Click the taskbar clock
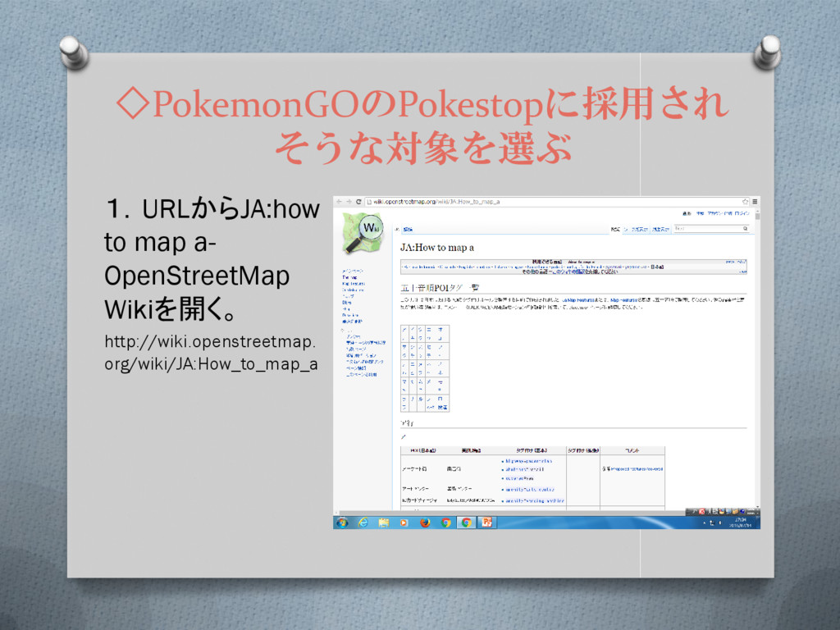 pos(742,523)
